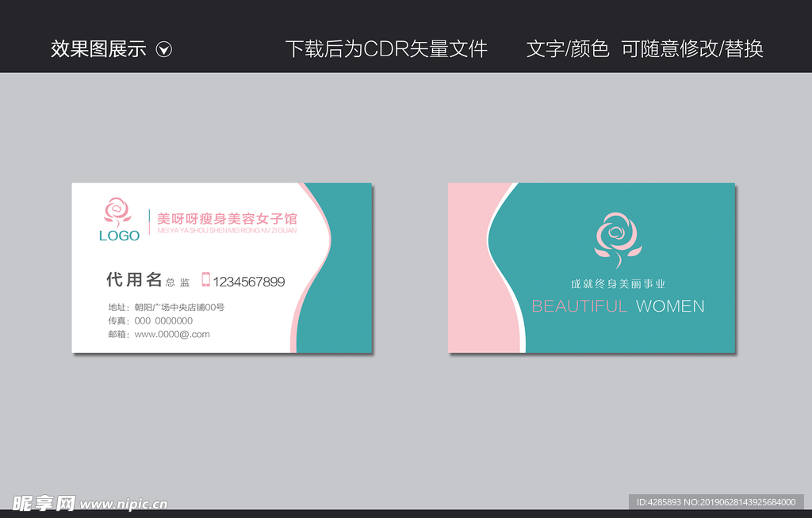
Task: Click the circular arrow icon beside 效果图展示
Action: tap(164, 49)
